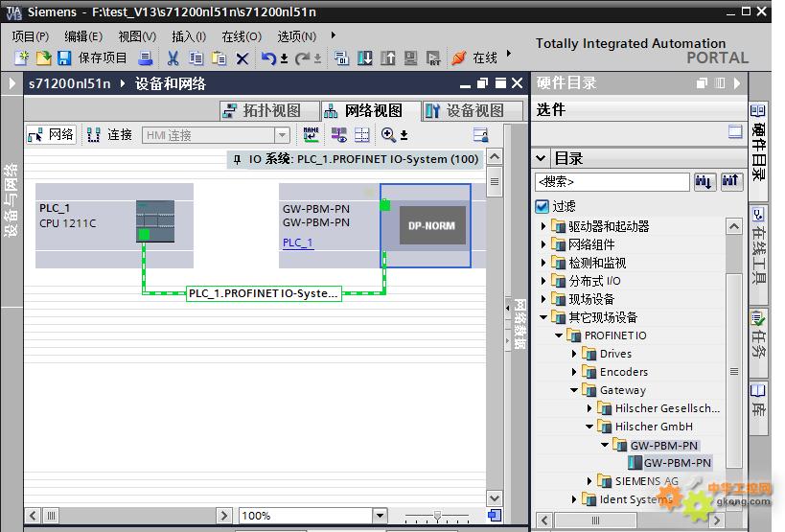Click the Paste icon
Image resolution: width=785 pixels, height=532 pixels.
(x=219, y=58)
